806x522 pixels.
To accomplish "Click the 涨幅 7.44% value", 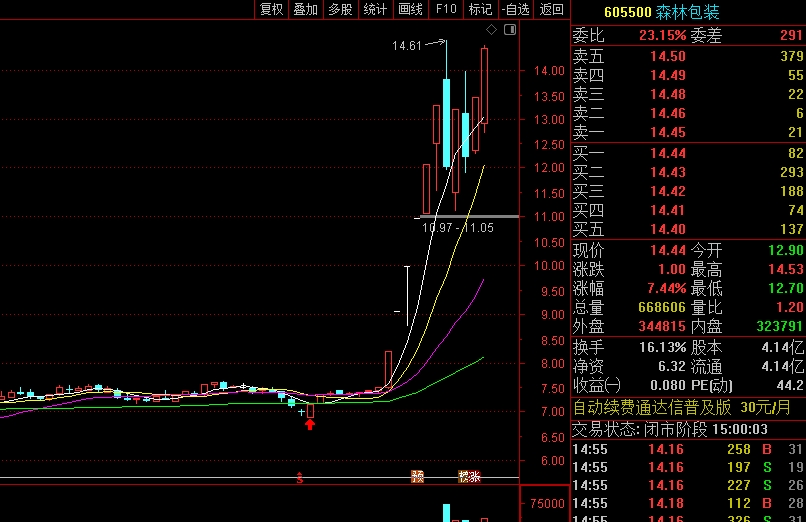I will tap(666, 288).
